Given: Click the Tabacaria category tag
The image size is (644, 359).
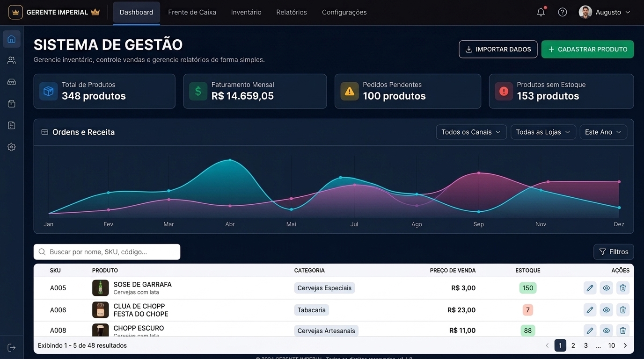Looking at the screenshot, I should (312, 310).
